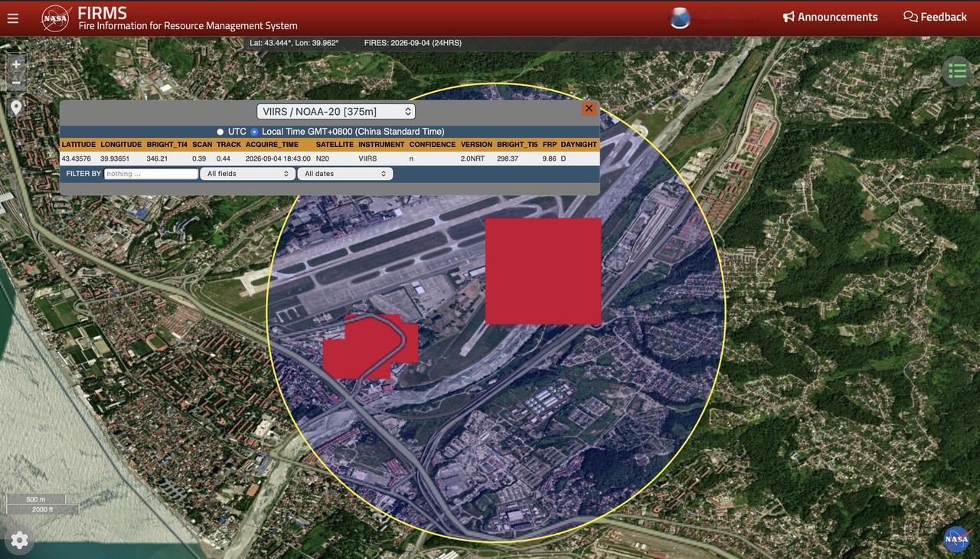Click the NASA badge at bottom right
980x559 pixels.
point(957,539)
